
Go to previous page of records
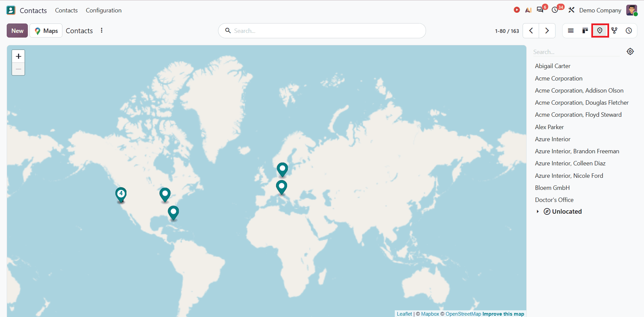(x=531, y=31)
